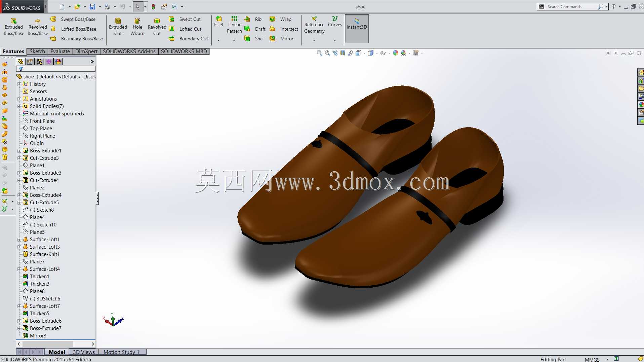The image size is (644, 362).
Task: Select the Material not specified item
Action: pos(54,114)
